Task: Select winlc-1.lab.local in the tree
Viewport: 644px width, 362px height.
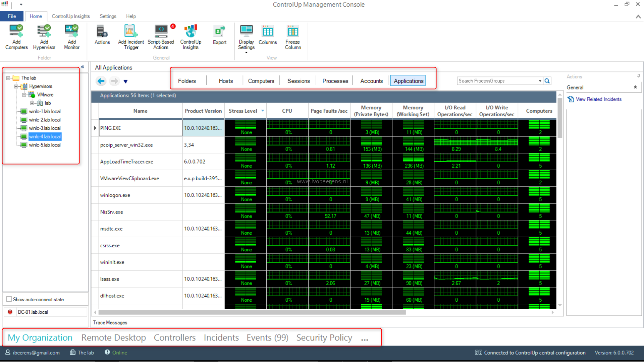Action: [45, 112]
